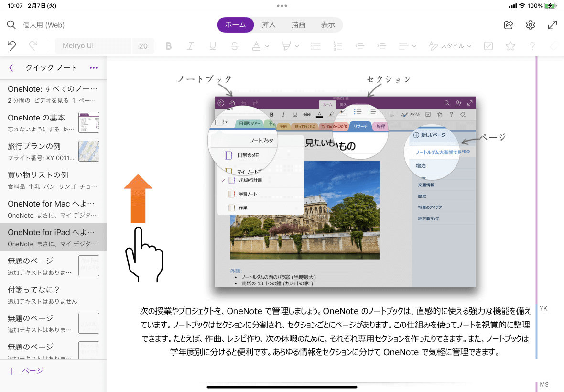Expand paragraph alignment options
This screenshot has width=564, height=392.
(414, 46)
